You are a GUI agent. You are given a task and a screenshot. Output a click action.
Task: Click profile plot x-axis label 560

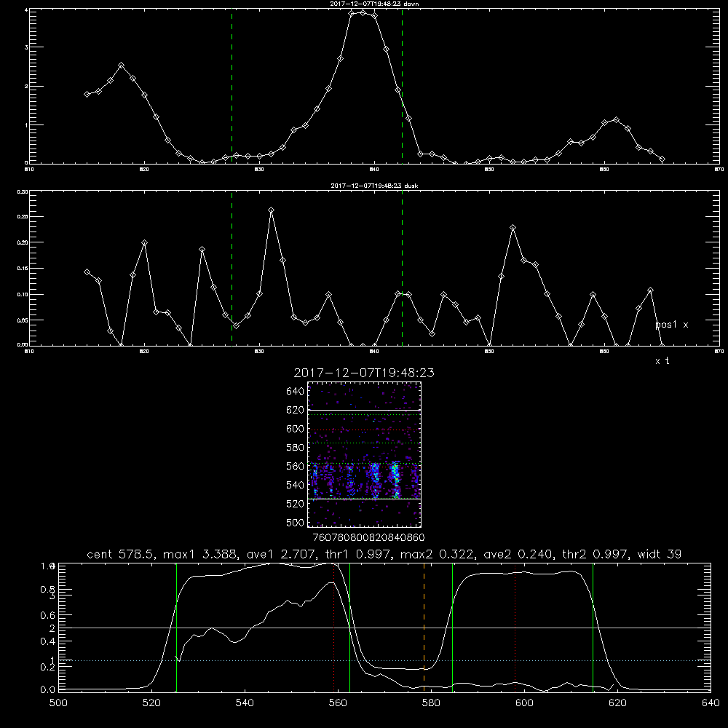[338, 703]
